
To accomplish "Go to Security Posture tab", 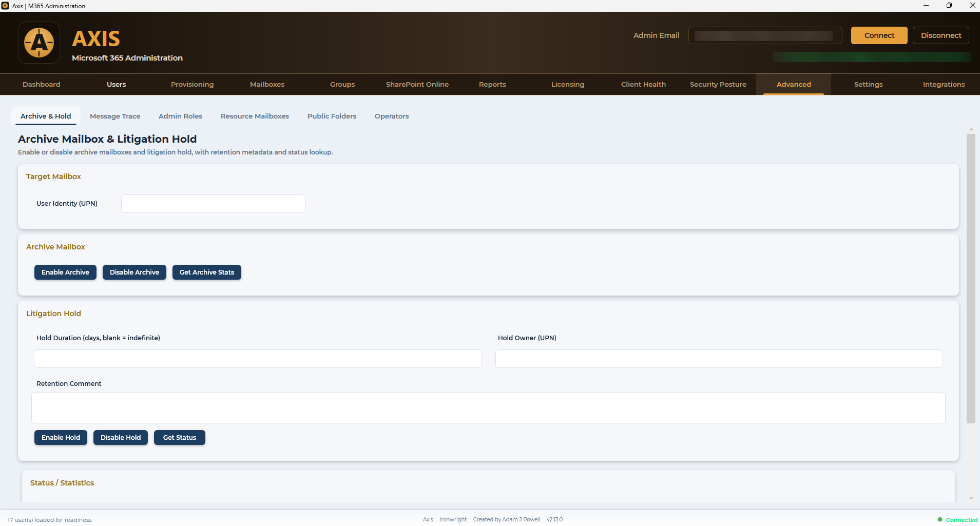I will (718, 84).
